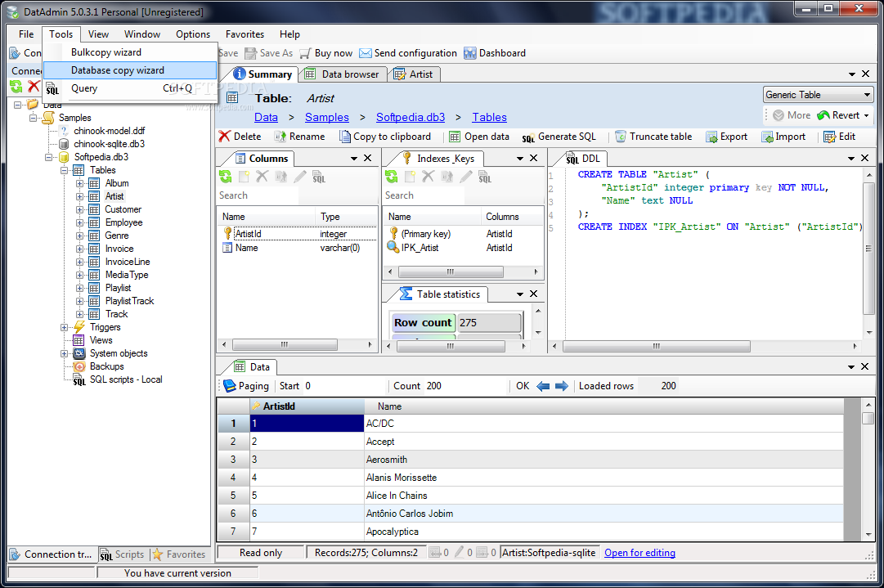This screenshot has width=884, height=588.
Task: Collapse the Tables tree node
Action: click(65, 170)
